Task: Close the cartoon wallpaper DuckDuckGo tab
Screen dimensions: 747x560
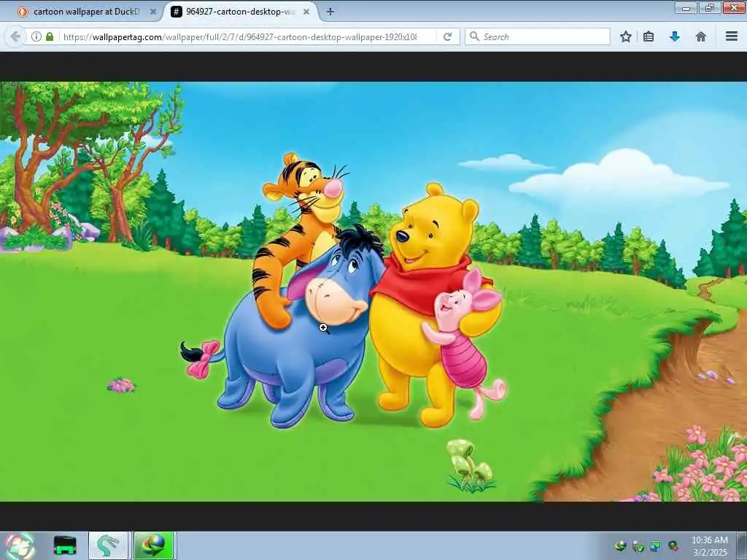Action: pyautogui.click(x=153, y=12)
